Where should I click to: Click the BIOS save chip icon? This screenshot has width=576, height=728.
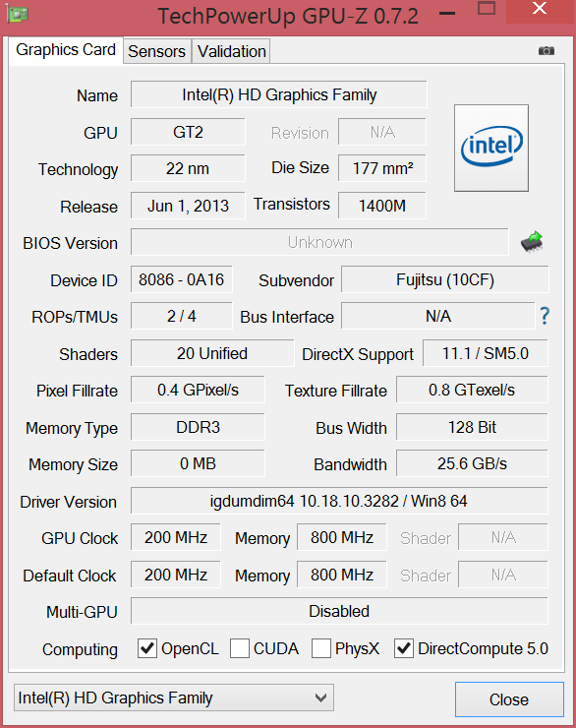click(533, 241)
